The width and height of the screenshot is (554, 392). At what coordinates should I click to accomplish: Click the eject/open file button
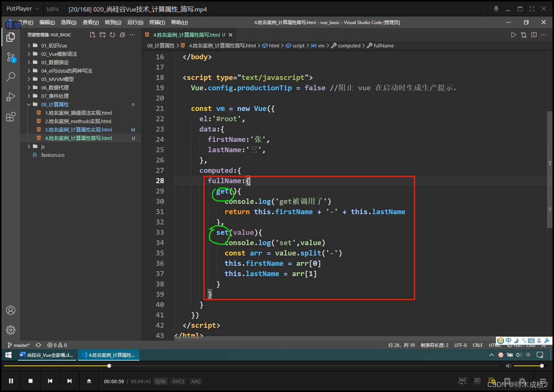(89, 381)
